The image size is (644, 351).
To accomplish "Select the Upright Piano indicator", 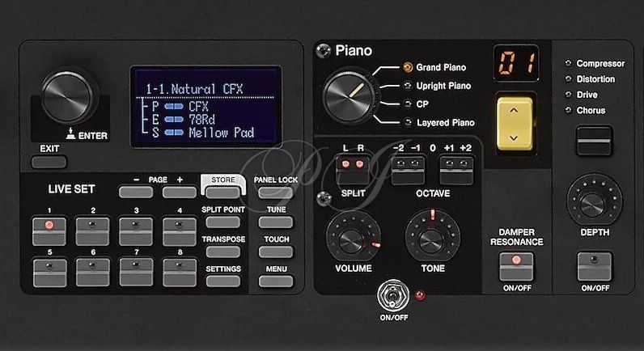I will point(408,86).
